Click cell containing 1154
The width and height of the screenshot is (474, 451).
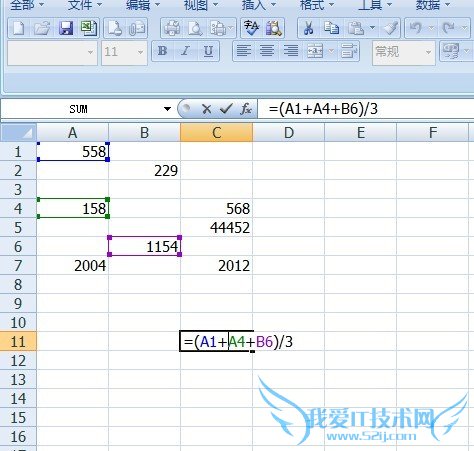pos(144,247)
